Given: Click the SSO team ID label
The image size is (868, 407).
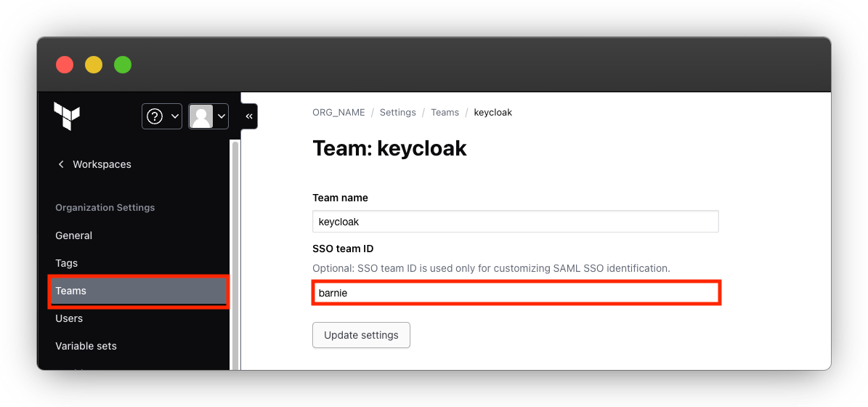Looking at the screenshot, I should [x=343, y=249].
